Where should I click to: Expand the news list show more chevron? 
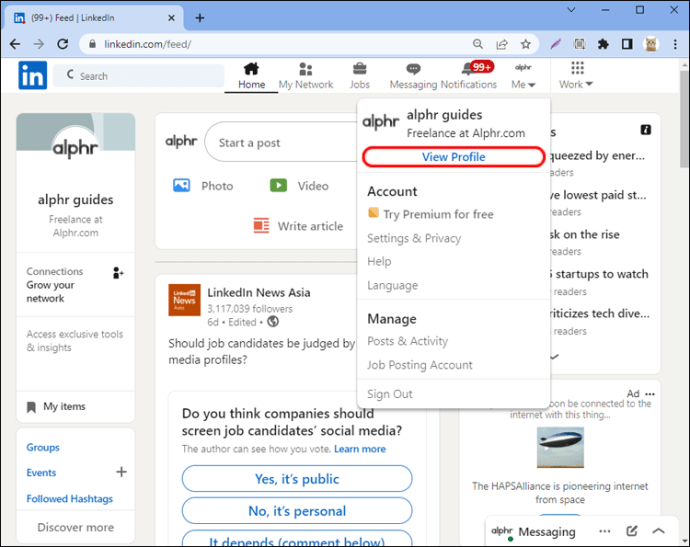point(554,356)
